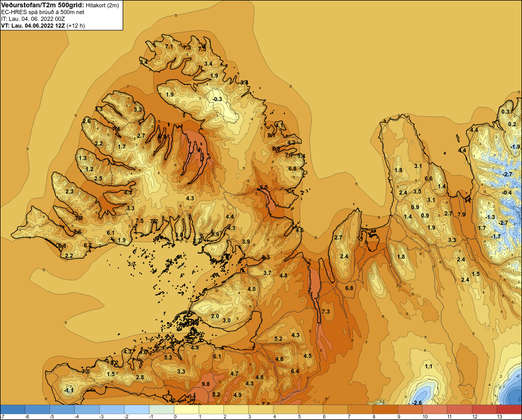The width and height of the screenshot is (522, 420).
Task: Click the '2.3' temperature label
Action: tap(69, 191)
